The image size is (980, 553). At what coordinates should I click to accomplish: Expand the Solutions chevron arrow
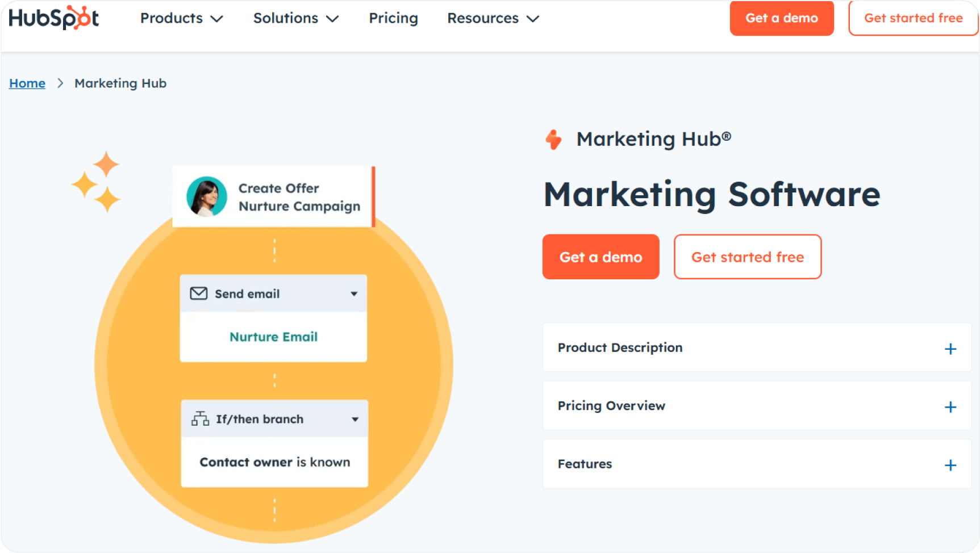click(x=332, y=19)
